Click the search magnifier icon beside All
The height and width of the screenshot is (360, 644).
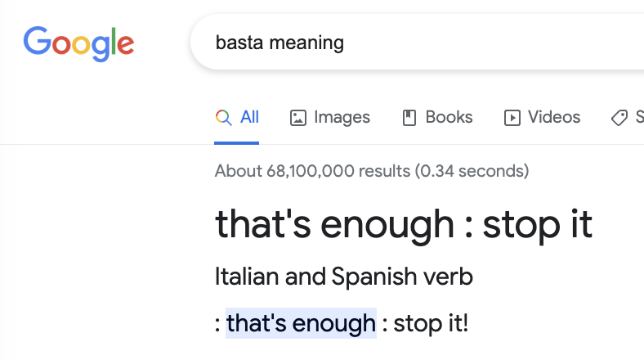[223, 118]
